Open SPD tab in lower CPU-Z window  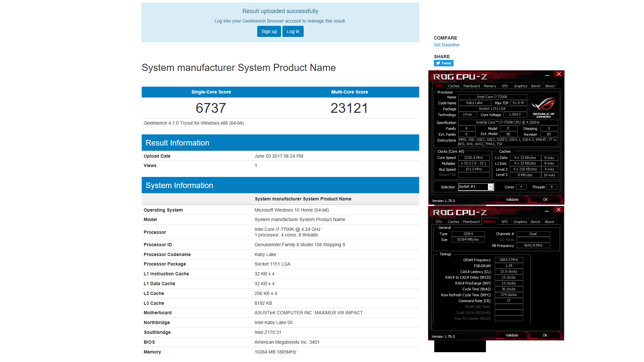[505, 222]
